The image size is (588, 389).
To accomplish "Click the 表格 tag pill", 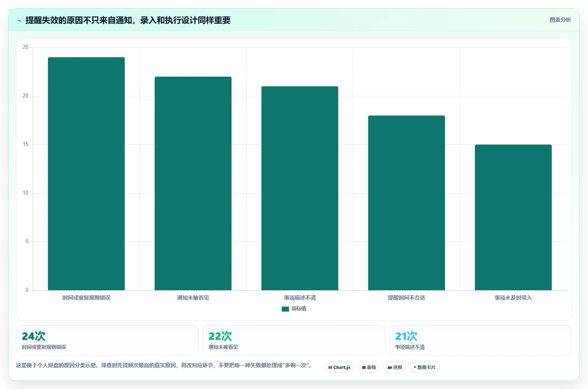I will click(x=369, y=367).
